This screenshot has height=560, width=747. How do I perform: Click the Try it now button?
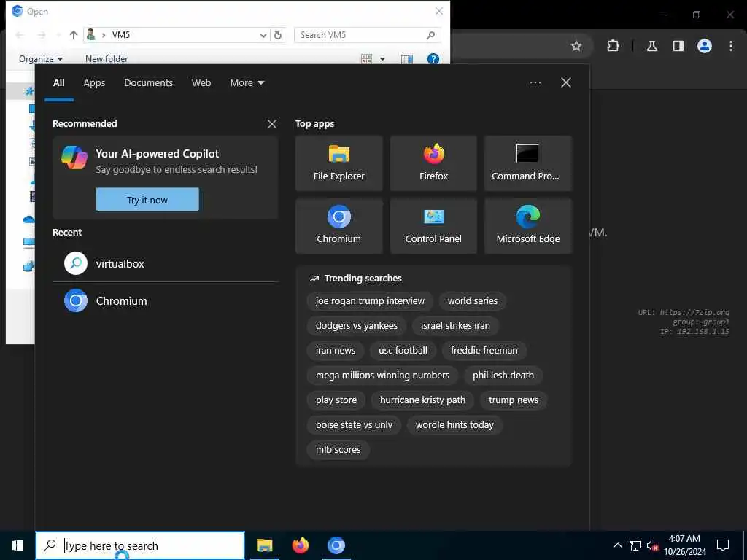pos(147,200)
